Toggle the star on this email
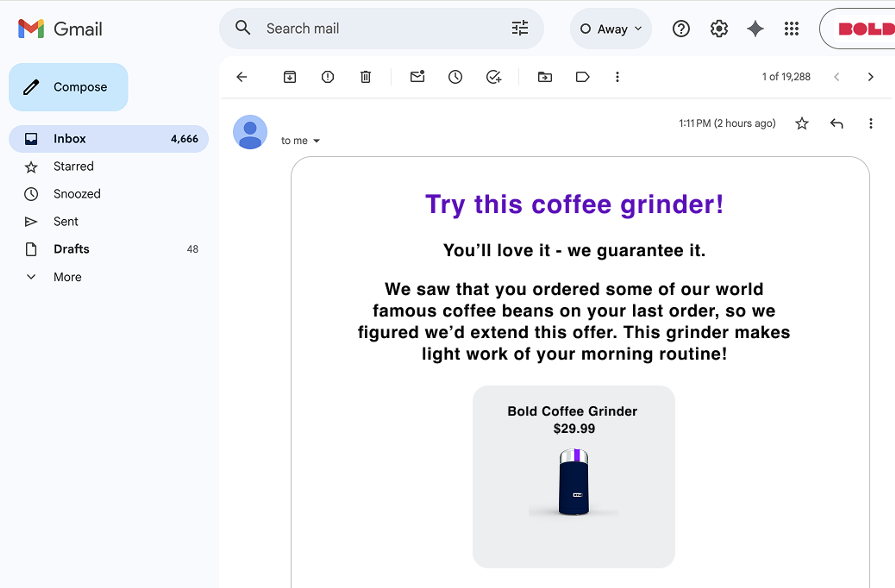The height and width of the screenshot is (588, 895). pos(802,123)
